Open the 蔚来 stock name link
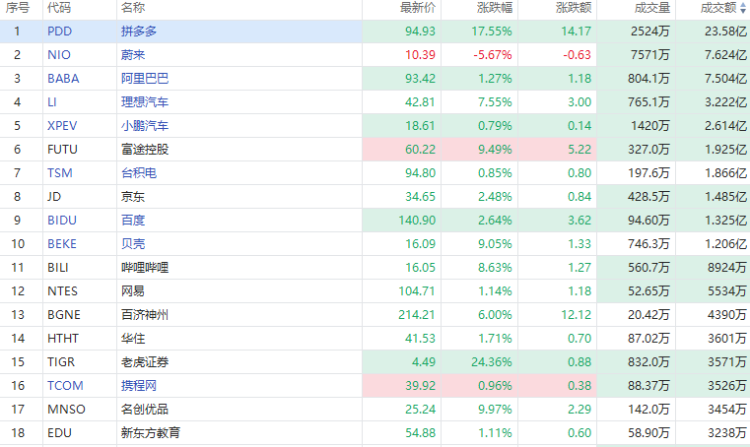Viewport: 750px width, 447px height. [x=133, y=55]
